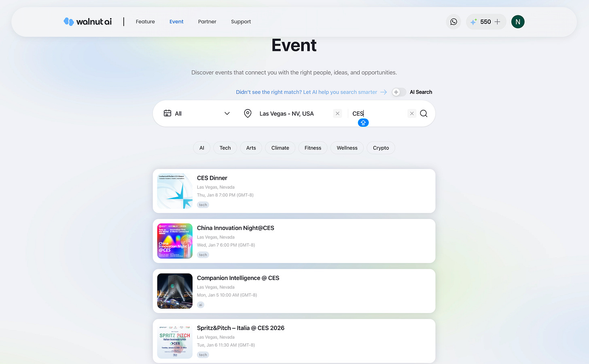Click the tech tag on Spritz&Pitch

(x=203, y=355)
